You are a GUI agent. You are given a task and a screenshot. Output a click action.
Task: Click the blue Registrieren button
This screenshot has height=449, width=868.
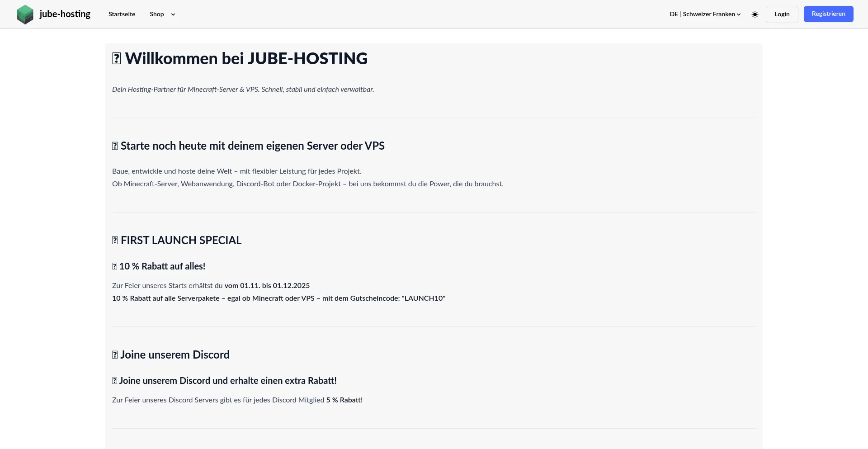click(x=828, y=14)
